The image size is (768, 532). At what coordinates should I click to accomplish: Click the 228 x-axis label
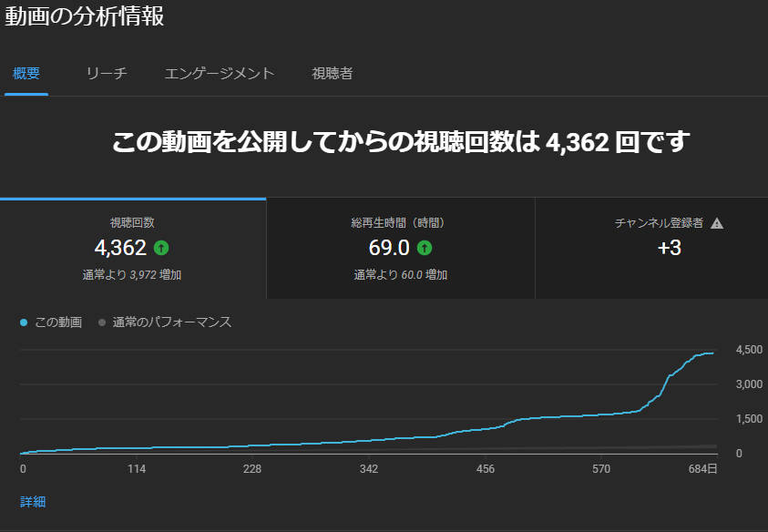tap(252, 469)
